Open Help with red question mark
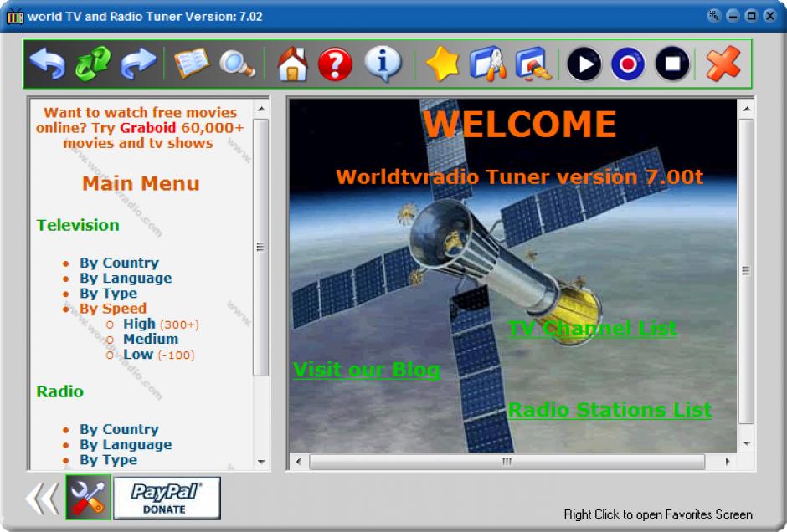Image resolution: width=787 pixels, height=532 pixels. (x=336, y=64)
